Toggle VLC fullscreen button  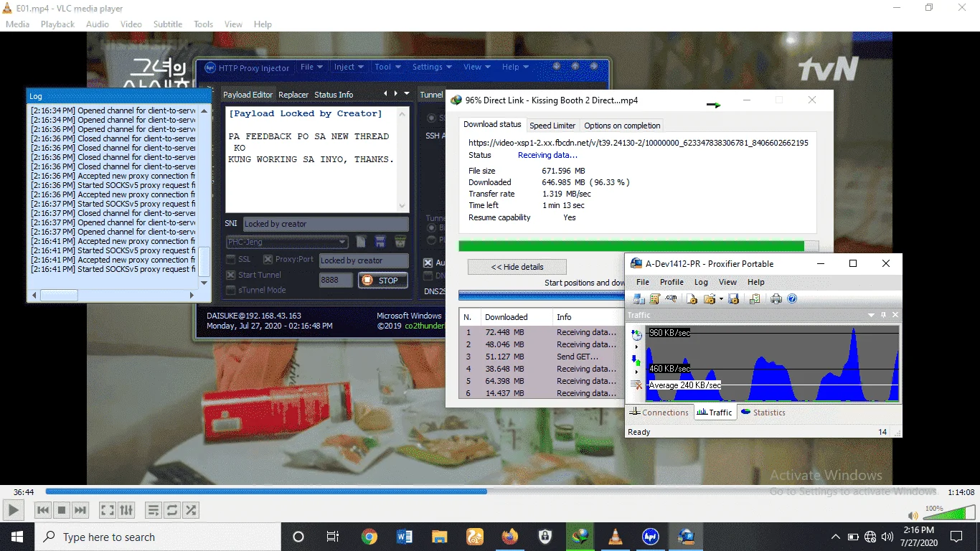(108, 510)
